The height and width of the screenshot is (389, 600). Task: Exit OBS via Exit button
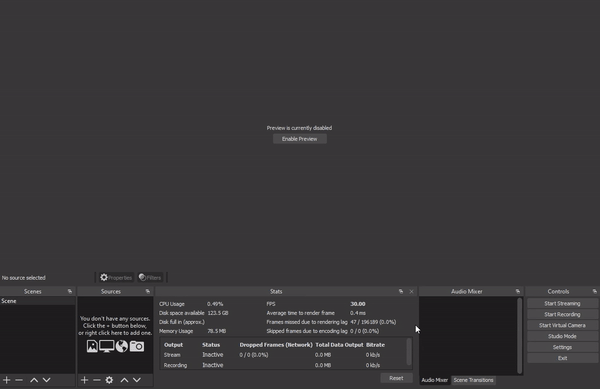point(562,358)
